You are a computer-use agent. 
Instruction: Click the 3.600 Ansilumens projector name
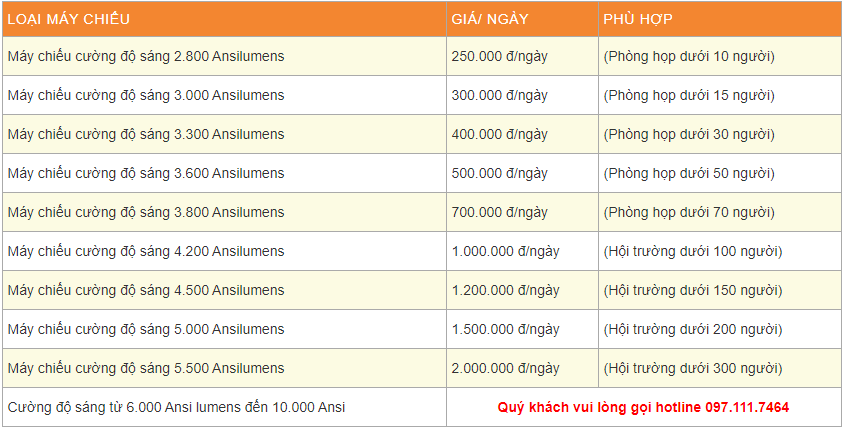pos(146,173)
